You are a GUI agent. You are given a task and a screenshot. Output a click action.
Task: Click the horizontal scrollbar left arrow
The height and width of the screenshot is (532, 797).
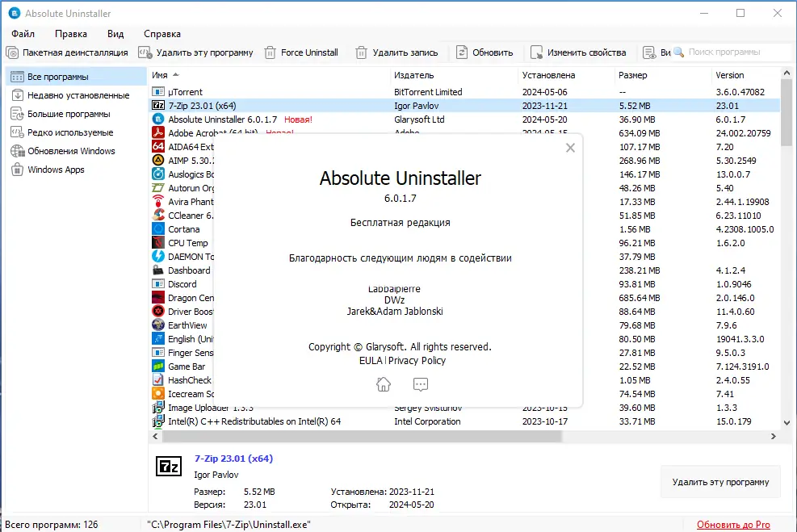(156, 437)
